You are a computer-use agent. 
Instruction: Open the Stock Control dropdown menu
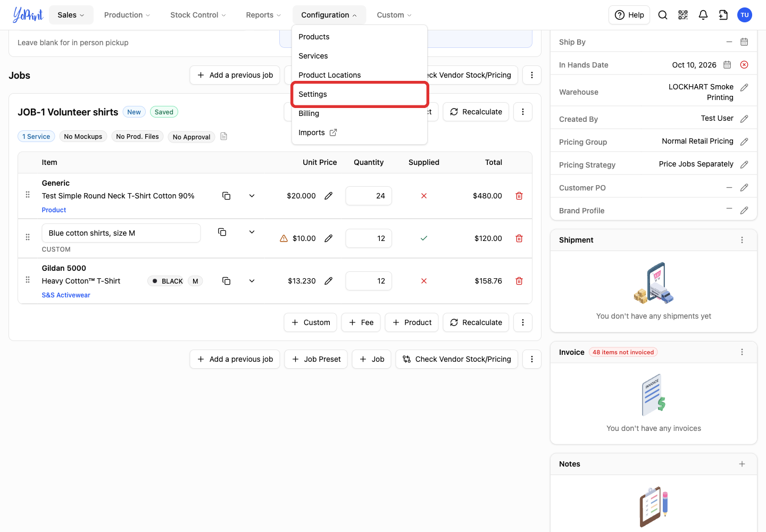pyautogui.click(x=198, y=15)
